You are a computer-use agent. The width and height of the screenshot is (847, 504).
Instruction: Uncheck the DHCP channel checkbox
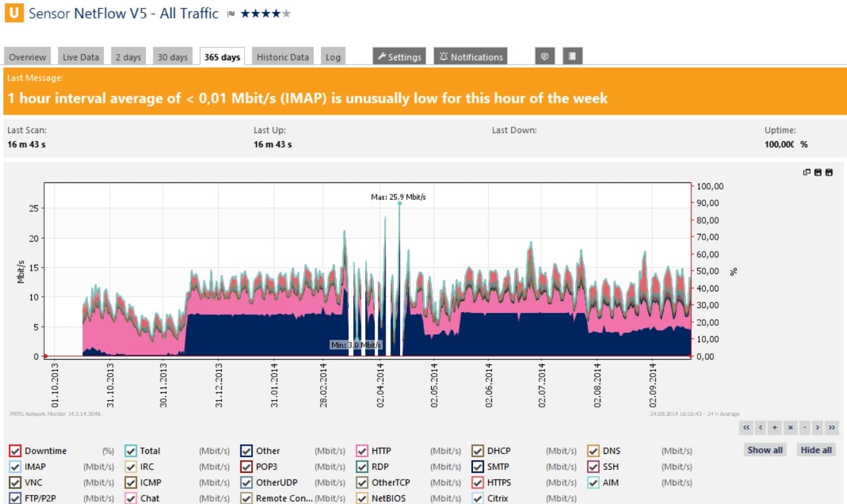(x=477, y=451)
